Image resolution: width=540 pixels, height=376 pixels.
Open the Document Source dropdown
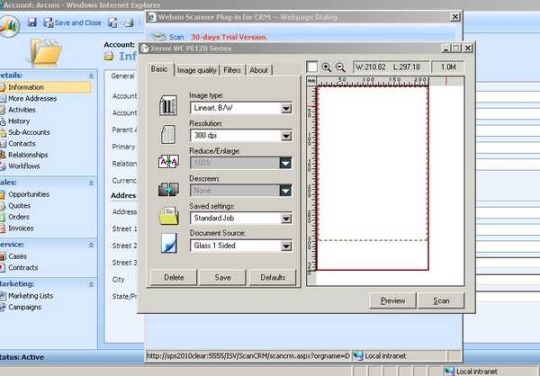[x=286, y=246]
